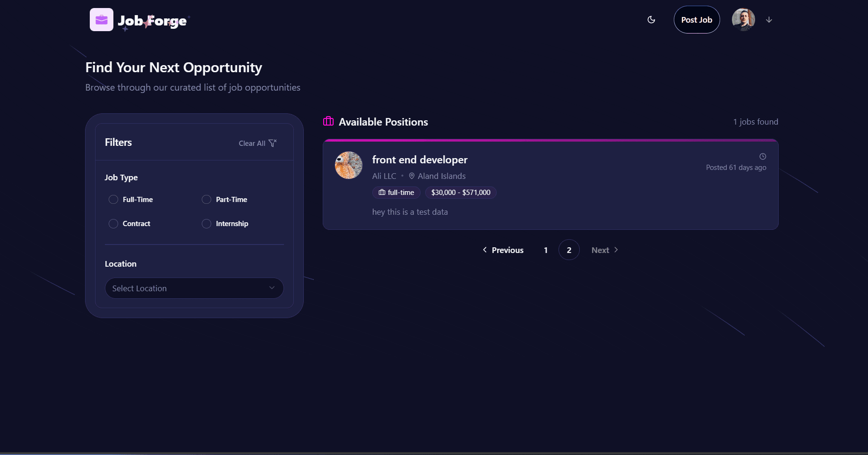The image size is (868, 455).
Task: Select the Part-Time job type option
Action: point(206,200)
